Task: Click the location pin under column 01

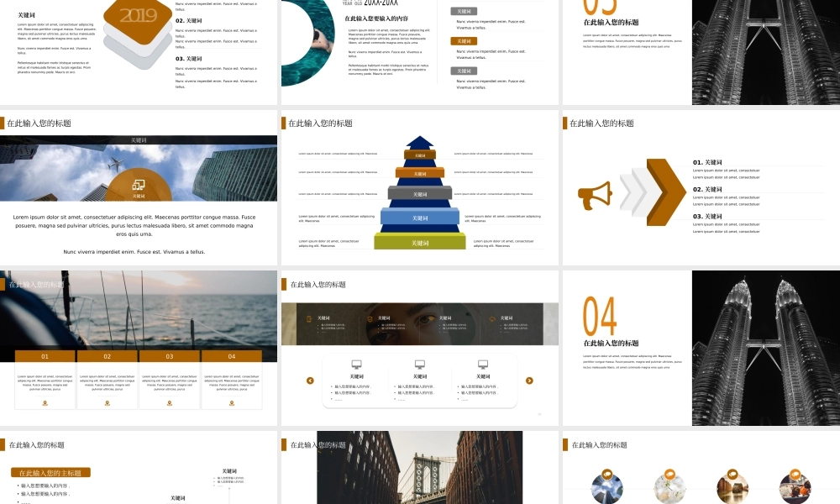Action: 45,403
